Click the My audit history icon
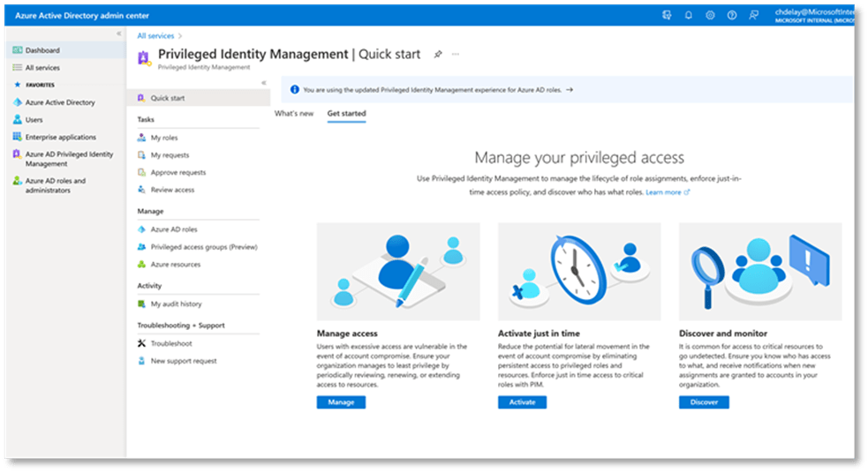868x472 pixels. click(x=141, y=303)
